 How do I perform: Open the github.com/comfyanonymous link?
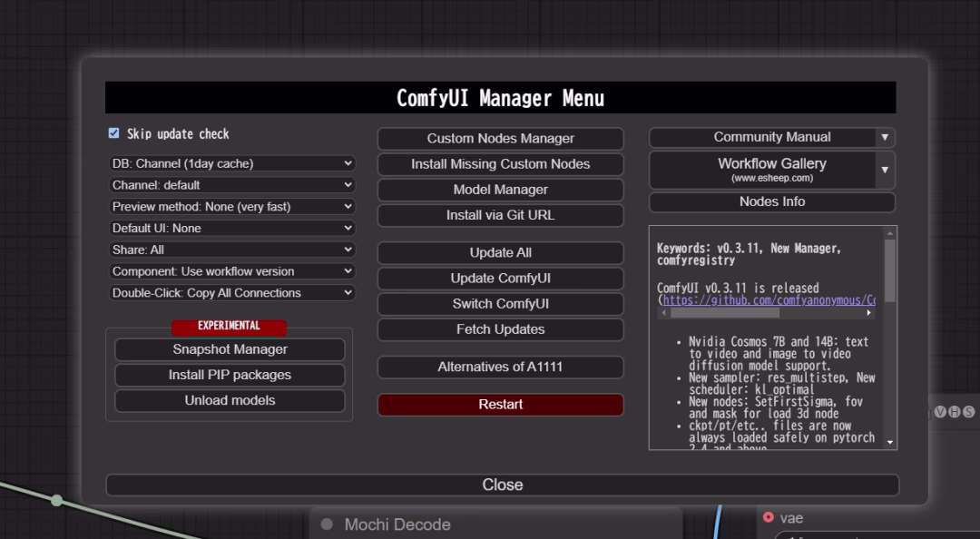point(769,300)
